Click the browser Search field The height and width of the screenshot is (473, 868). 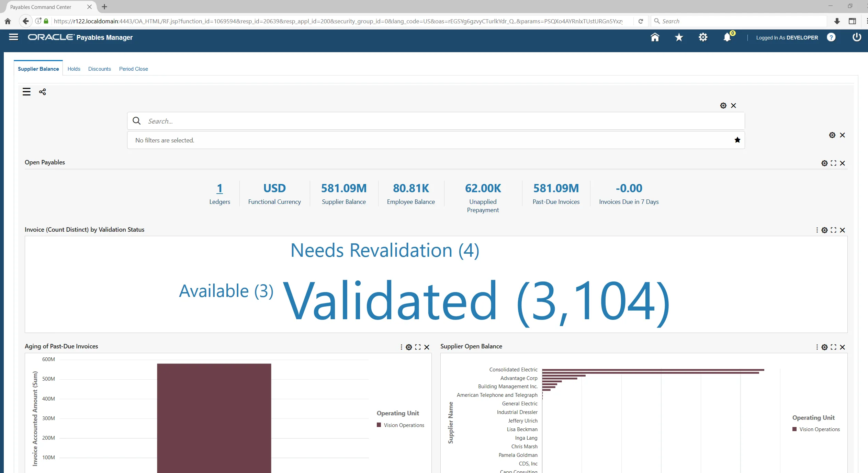[x=739, y=21]
